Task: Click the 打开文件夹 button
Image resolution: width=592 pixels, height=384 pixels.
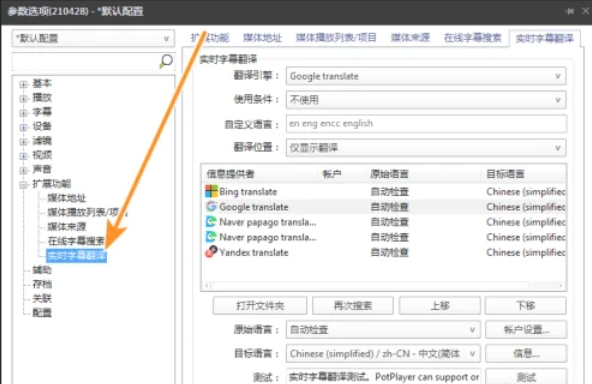Action: click(x=260, y=305)
